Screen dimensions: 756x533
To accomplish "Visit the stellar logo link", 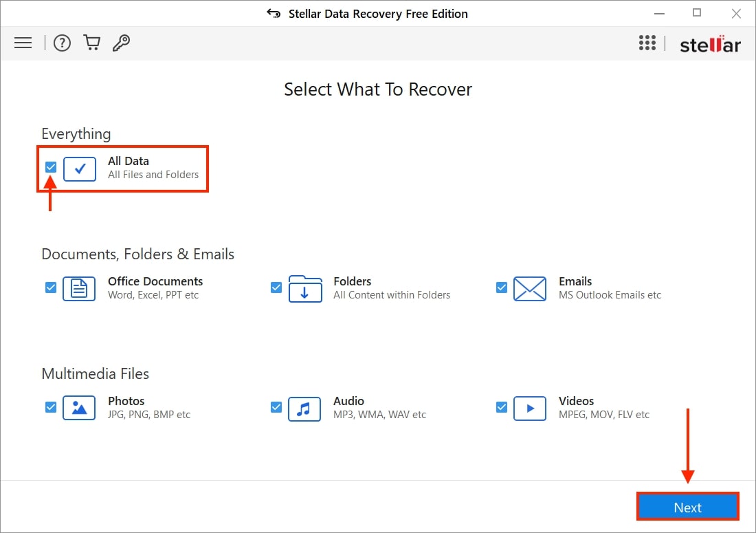I will [710, 44].
